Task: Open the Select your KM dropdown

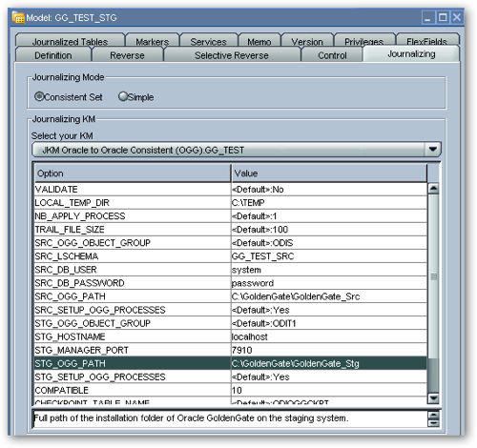Action: tap(432, 150)
